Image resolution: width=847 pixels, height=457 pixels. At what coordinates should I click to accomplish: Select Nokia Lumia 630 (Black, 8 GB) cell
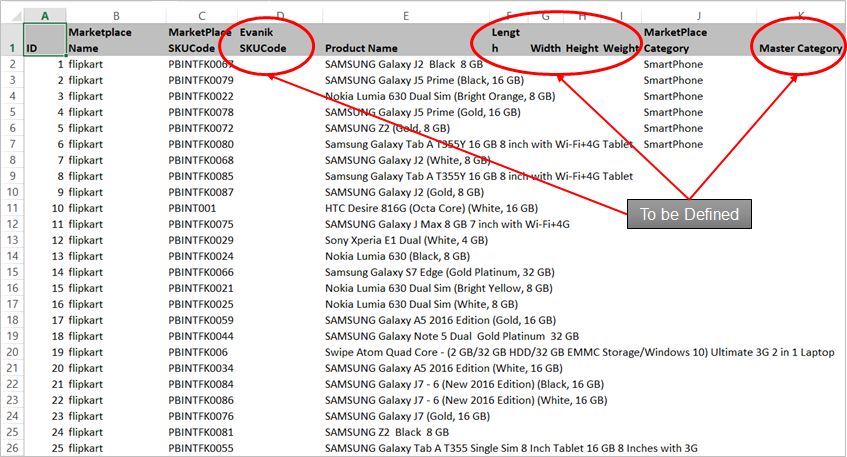point(406,256)
